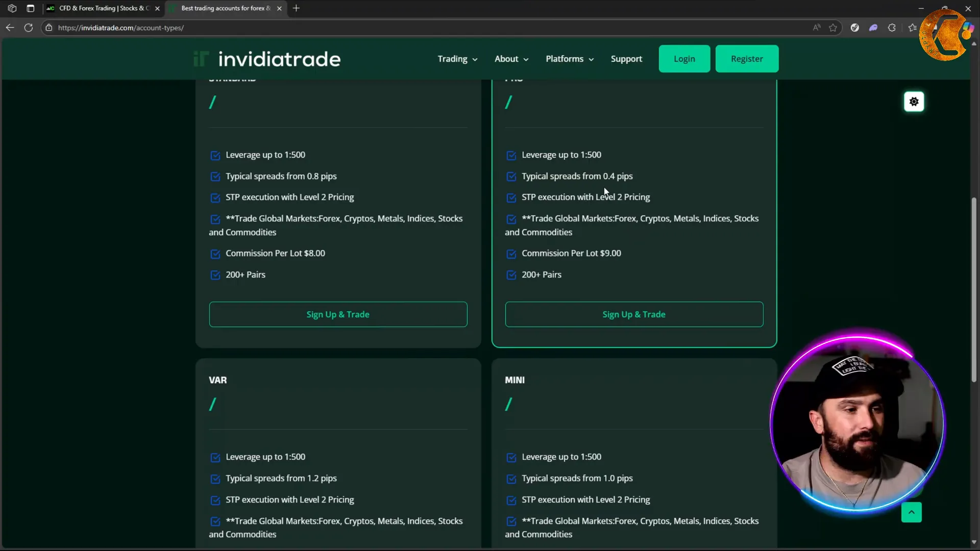
Task: Click check icon beside spreads from 0.8 pips
Action: 215,177
